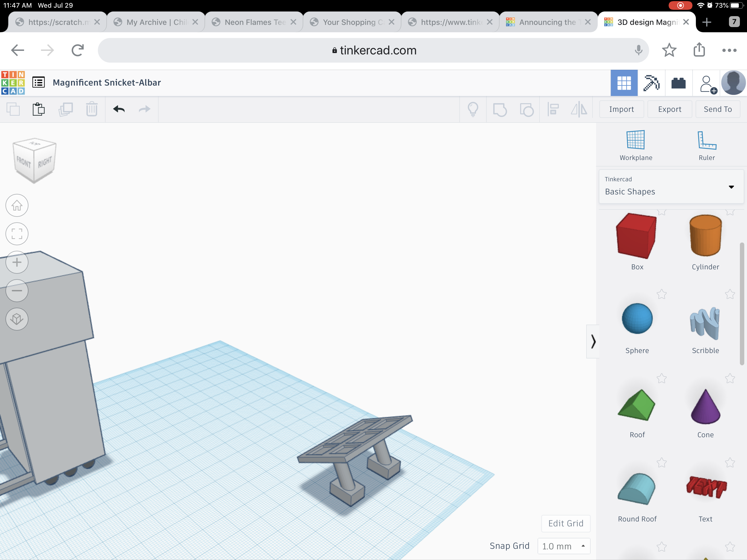
Task: Open the user profile avatar
Action: tap(733, 83)
